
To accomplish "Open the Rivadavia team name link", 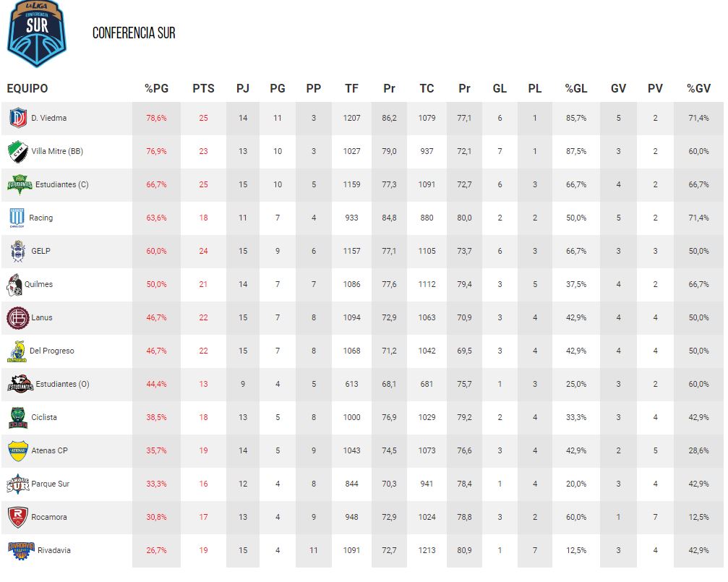I will (x=51, y=550).
